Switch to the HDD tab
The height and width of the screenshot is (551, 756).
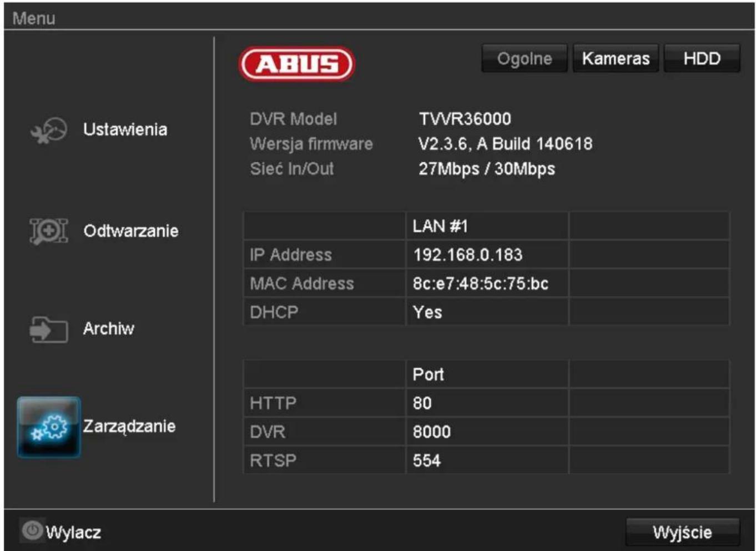[702, 58]
